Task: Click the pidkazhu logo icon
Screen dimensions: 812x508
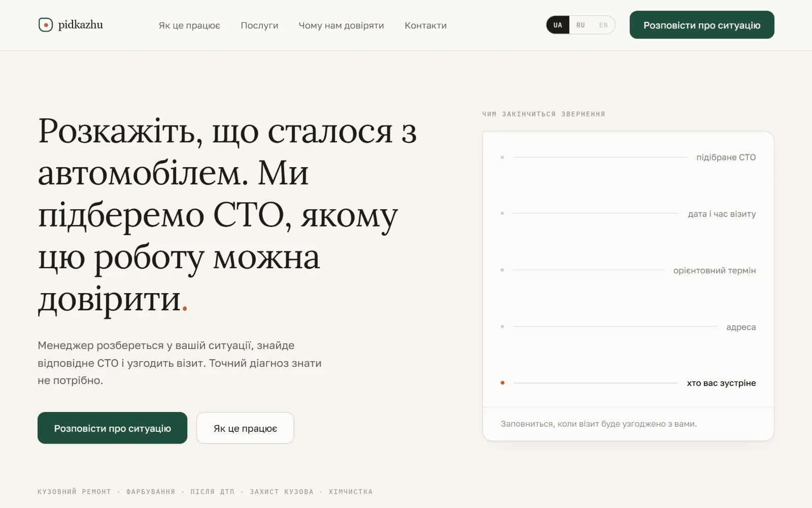Action: (46, 24)
